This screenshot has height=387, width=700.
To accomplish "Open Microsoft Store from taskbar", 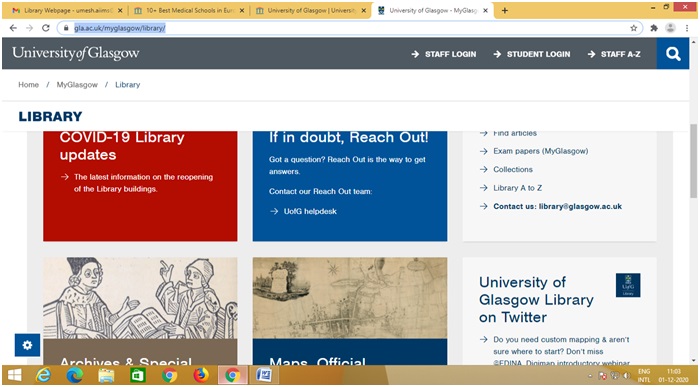I will 138,375.
